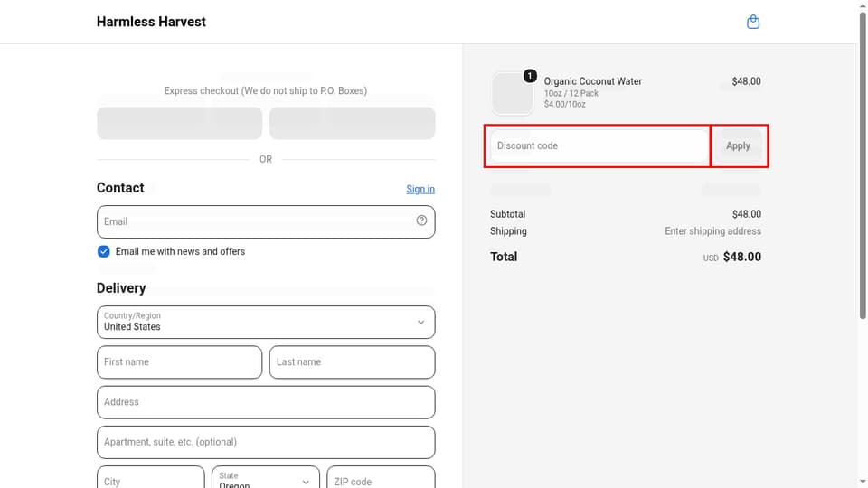Click the 'Contact' section heading
This screenshot has height=488, width=868.
tap(120, 188)
